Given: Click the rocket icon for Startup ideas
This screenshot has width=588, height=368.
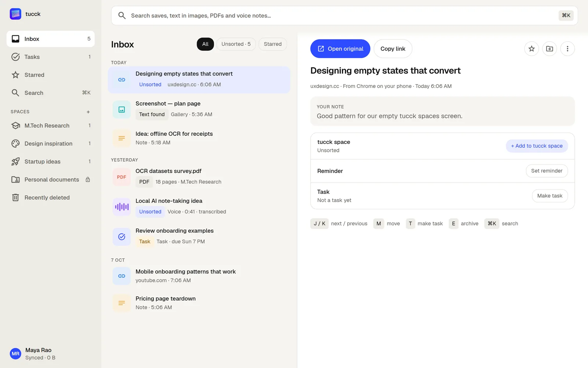Looking at the screenshot, I should click(15, 162).
